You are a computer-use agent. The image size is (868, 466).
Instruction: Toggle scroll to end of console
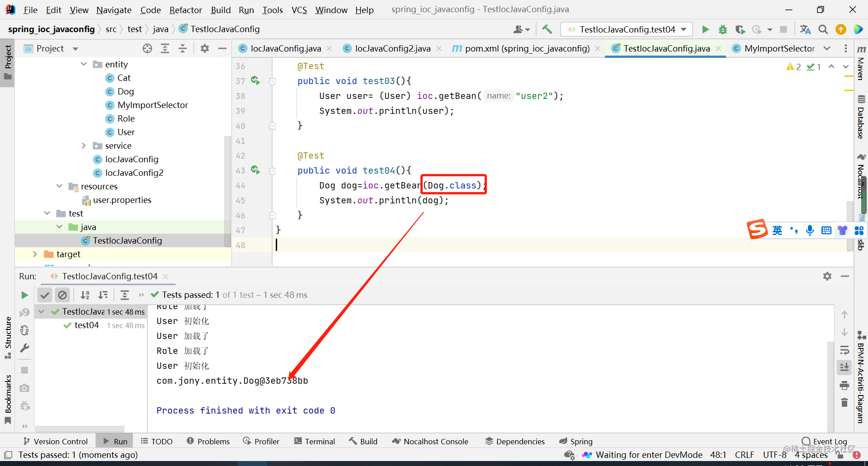844,367
